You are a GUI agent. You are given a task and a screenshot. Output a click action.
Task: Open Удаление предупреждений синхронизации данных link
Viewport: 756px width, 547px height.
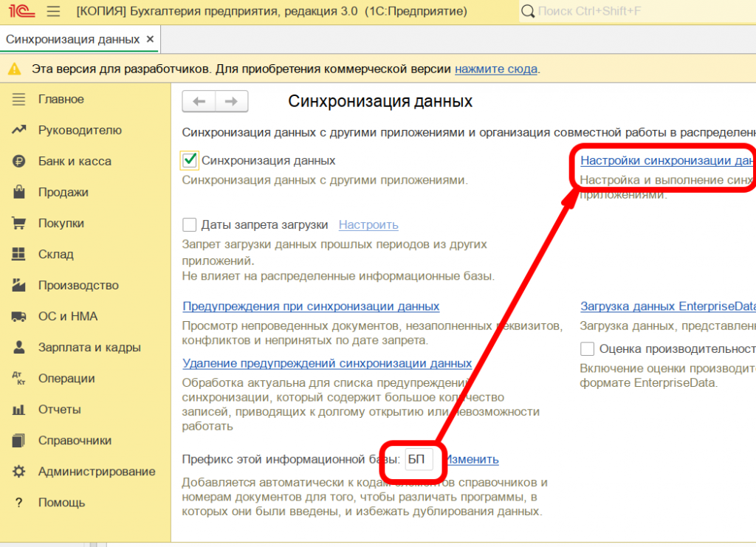[x=327, y=363]
